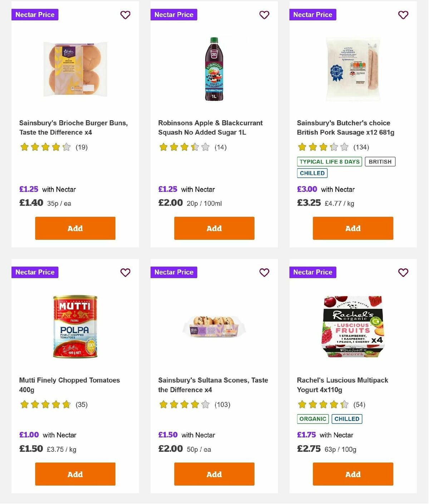Add Robinsons Apple & Blackcurrant Squash to basket
This screenshot has height=504, width=429.
click(x=214, y=228)
